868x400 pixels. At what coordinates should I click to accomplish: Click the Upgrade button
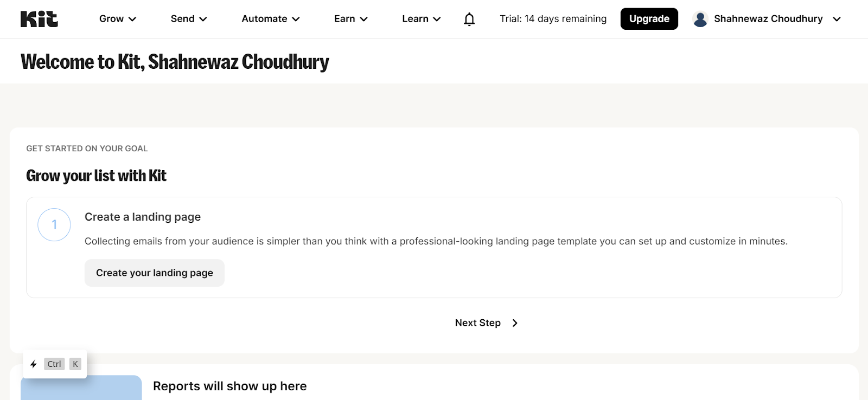pos(649,19)
